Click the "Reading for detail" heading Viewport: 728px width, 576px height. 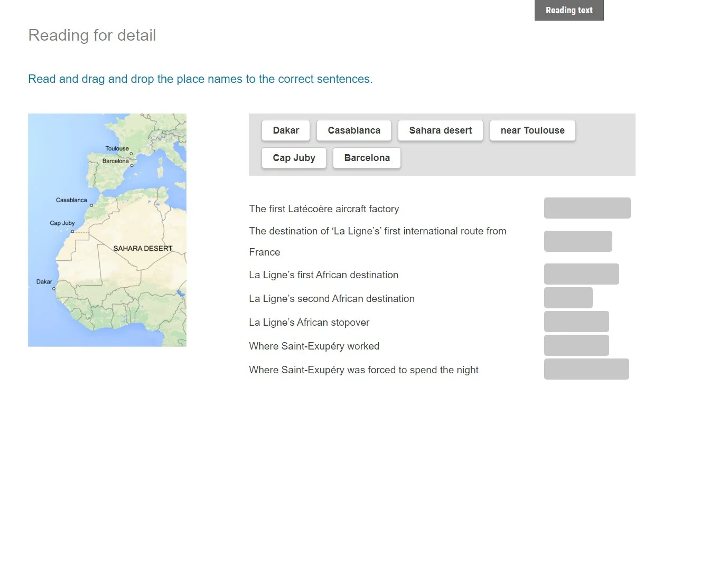92,35
